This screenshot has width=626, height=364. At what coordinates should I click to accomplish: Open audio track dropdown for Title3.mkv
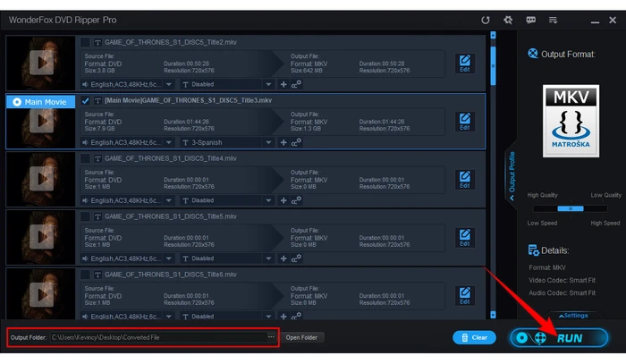pyautogui.click(x=169, y=142)
